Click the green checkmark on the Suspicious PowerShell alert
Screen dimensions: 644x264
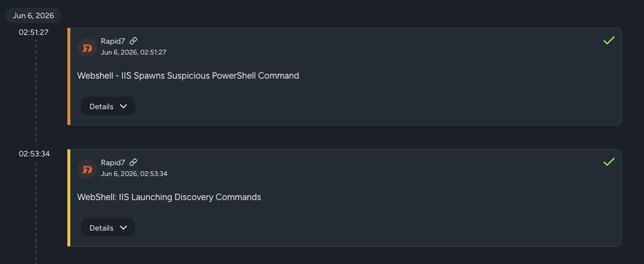point(609,40)
